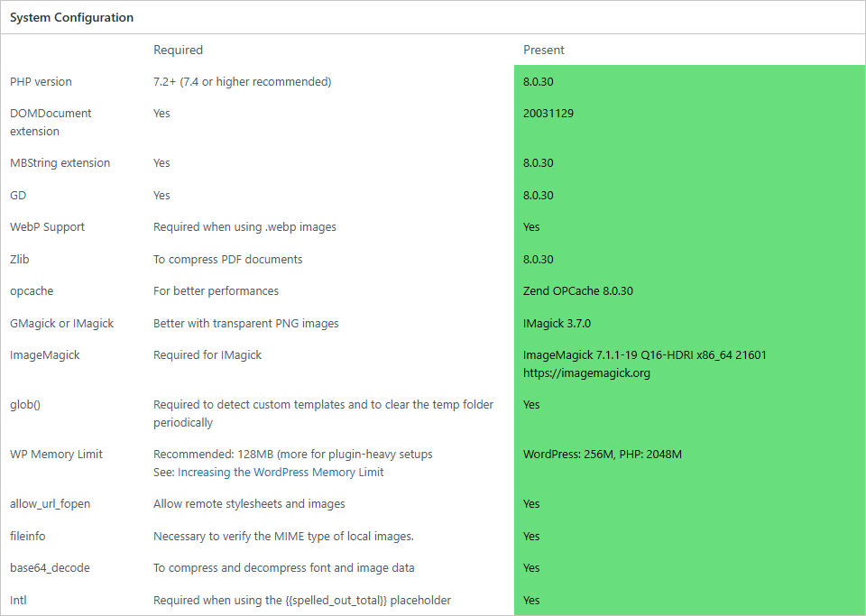The image size is (866, 616).
Task: Select the allow_url_fopen label
Action: point(51,504)
